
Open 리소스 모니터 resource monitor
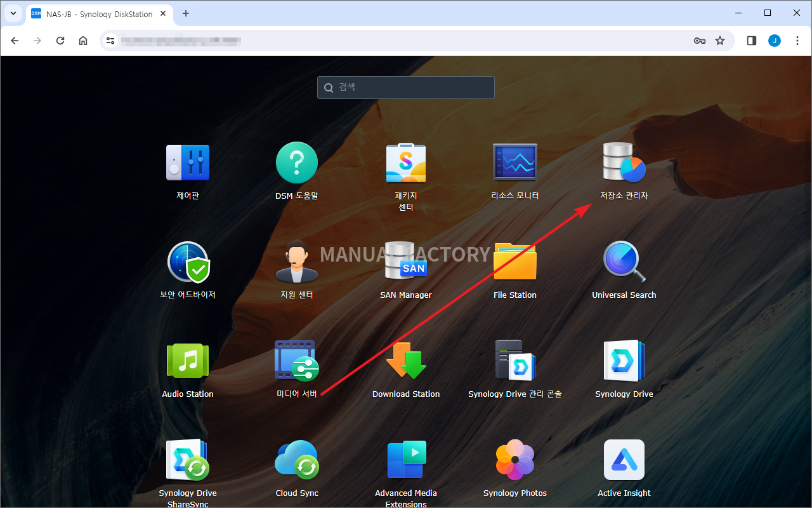pos(515,163)
